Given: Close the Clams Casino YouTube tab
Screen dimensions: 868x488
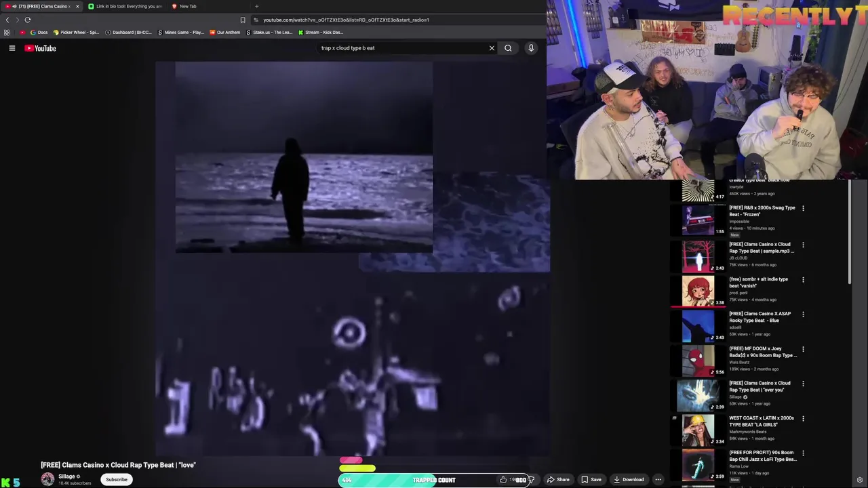Looking at the screenshot, I should 77,6.
